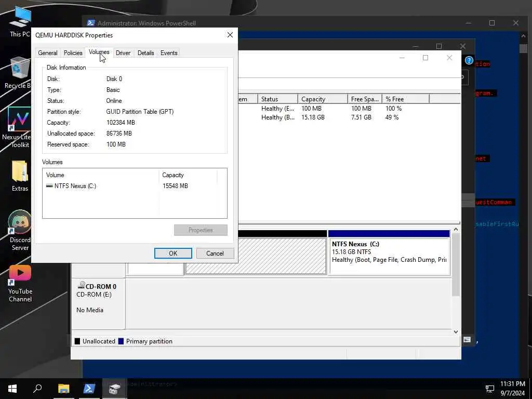Switch to the Driver tab
This screenshot has width=532, height=399.
[123, 53]
